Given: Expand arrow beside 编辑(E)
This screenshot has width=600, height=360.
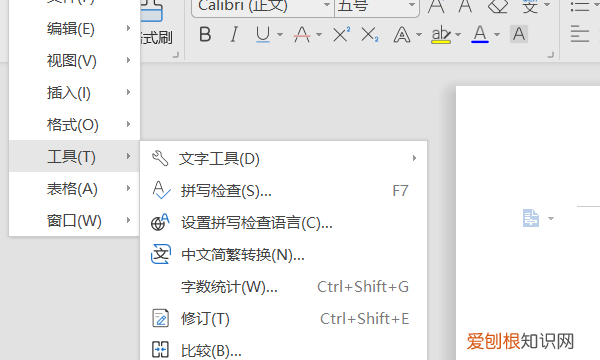Looking at the screenshot, I should (129, 28).
